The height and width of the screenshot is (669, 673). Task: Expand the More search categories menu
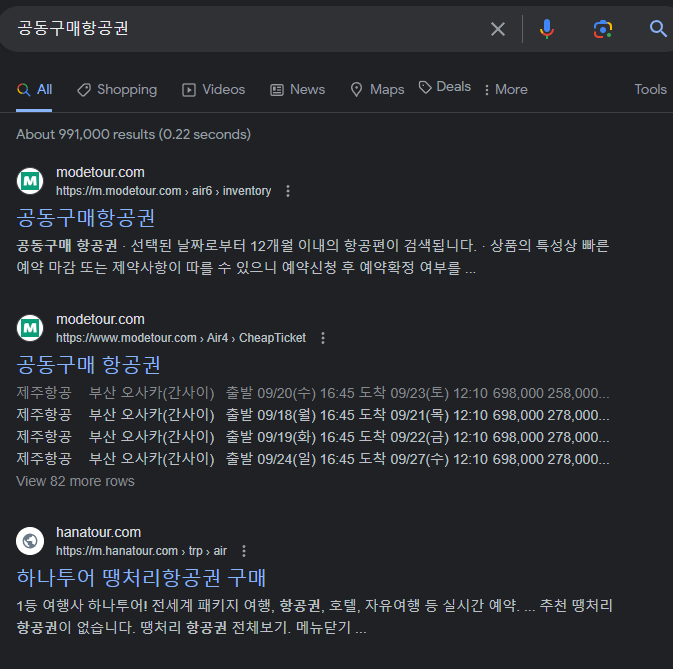pos(506,90)
